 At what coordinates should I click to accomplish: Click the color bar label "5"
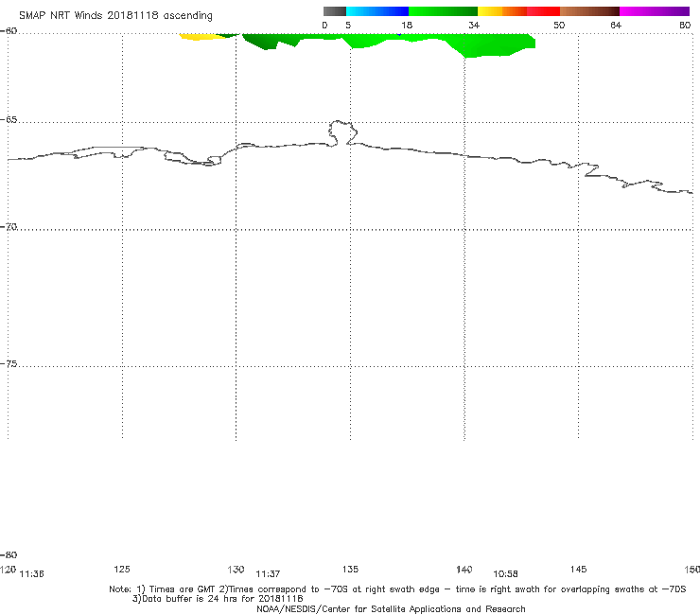(348, 26)
